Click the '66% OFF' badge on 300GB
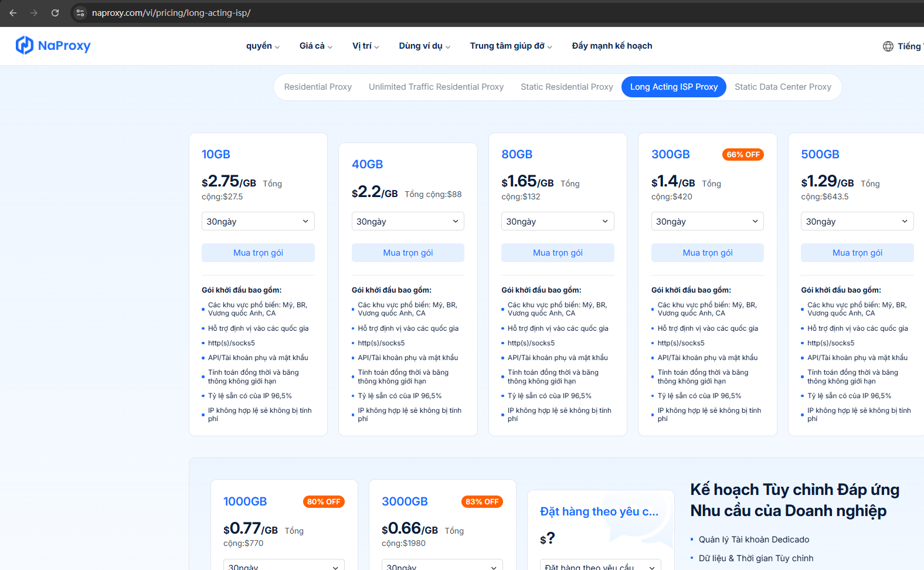The width and height of the screenshot is (924, 570). tap(743, 155)
